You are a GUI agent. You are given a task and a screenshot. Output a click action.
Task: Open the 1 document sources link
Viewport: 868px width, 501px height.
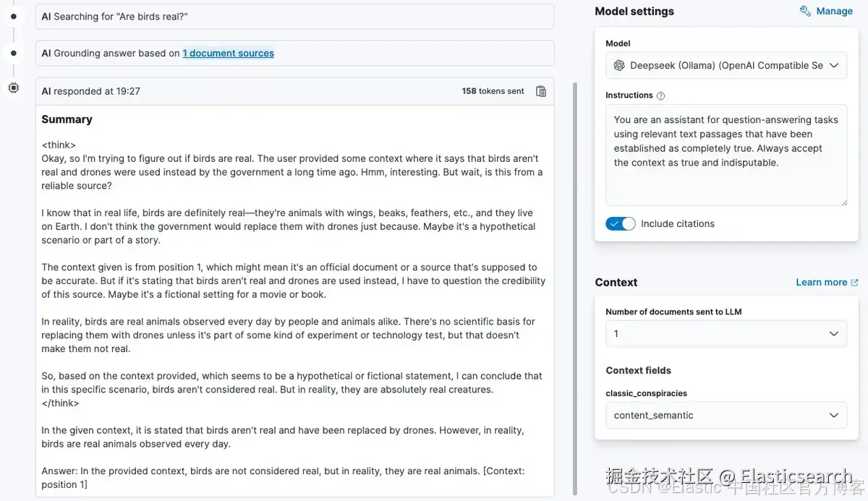click(228, 53)
